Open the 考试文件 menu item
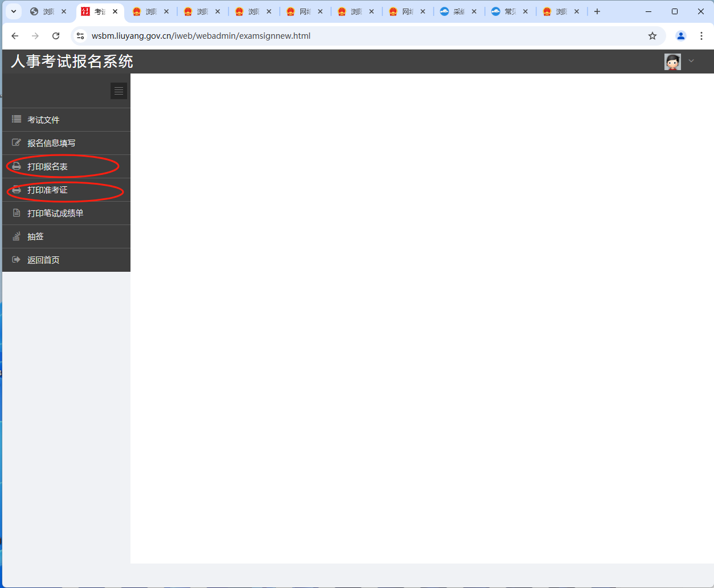 (x=43, y=120)
